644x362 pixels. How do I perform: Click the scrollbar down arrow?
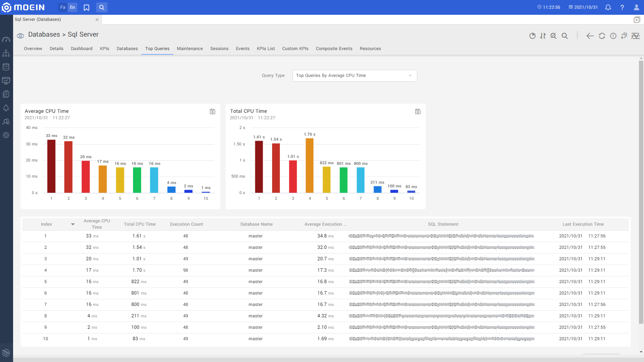point(641,352)
